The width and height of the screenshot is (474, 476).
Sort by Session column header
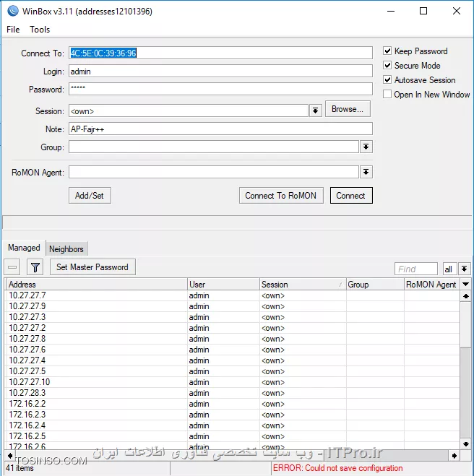(x=303, y=285)
